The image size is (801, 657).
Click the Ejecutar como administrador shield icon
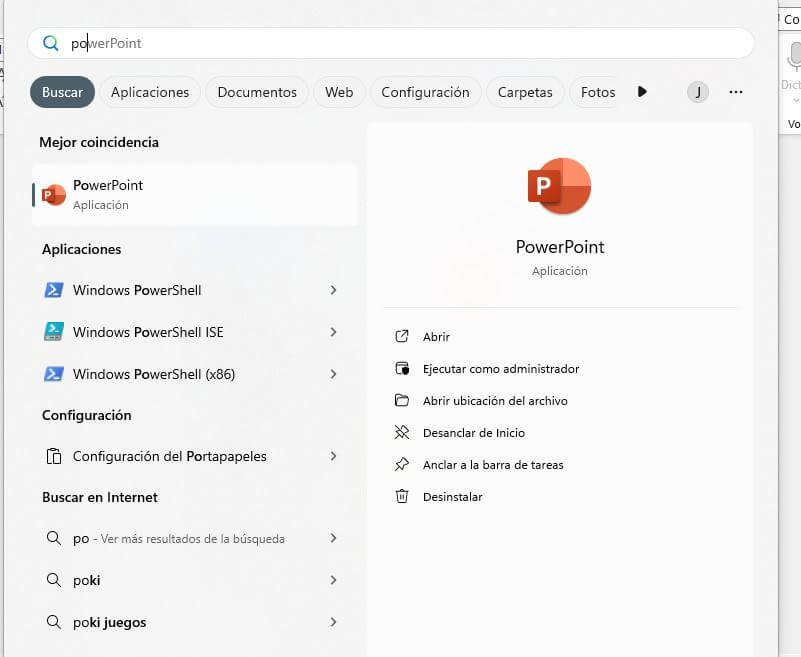[x=402, y=369]
